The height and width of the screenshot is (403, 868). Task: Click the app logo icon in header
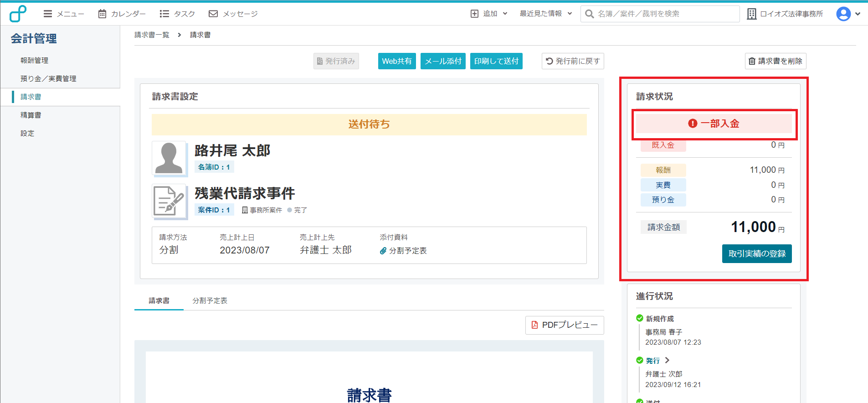pos(18,14)
